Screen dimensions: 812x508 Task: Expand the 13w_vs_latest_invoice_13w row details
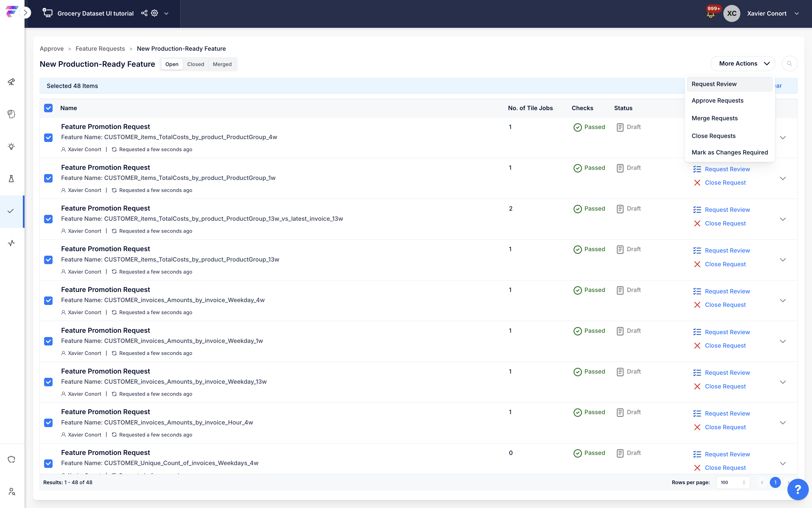pos(783,219)
